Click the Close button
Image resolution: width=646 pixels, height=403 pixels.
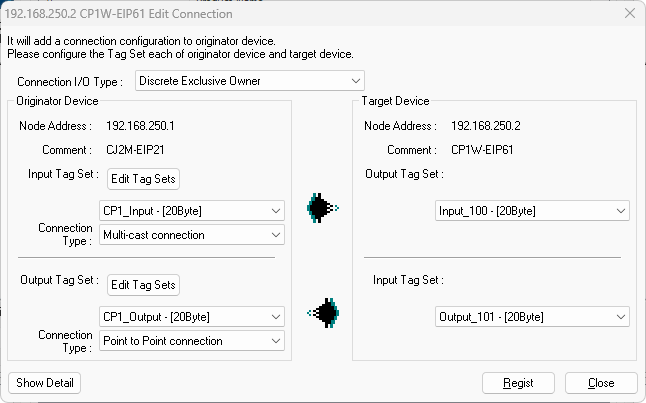click(x=601, y=383)
